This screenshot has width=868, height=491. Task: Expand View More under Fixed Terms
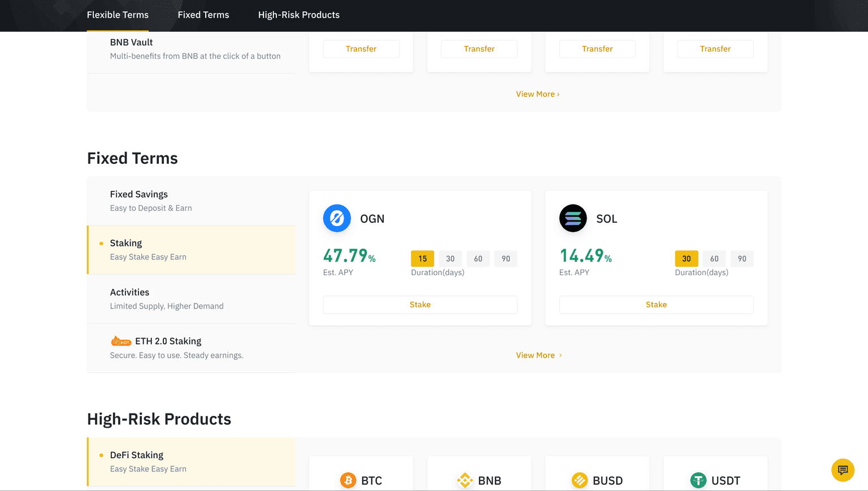coord(538,355)
